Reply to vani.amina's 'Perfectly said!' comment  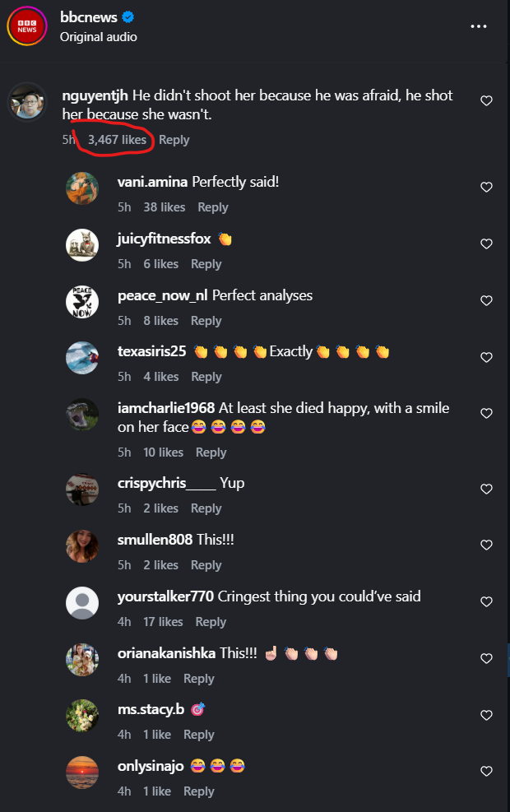pyautogui.click(x=213, y=207)
